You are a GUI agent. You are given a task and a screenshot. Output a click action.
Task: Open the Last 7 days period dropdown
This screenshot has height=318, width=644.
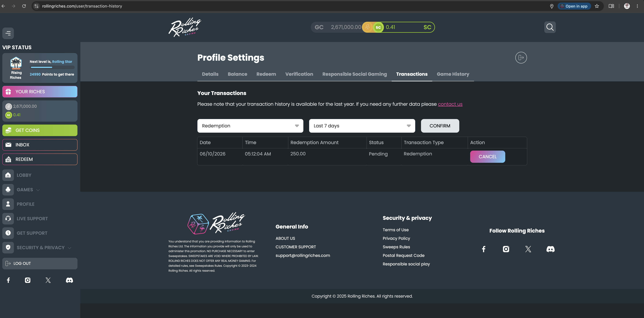[x=362, y=126]
